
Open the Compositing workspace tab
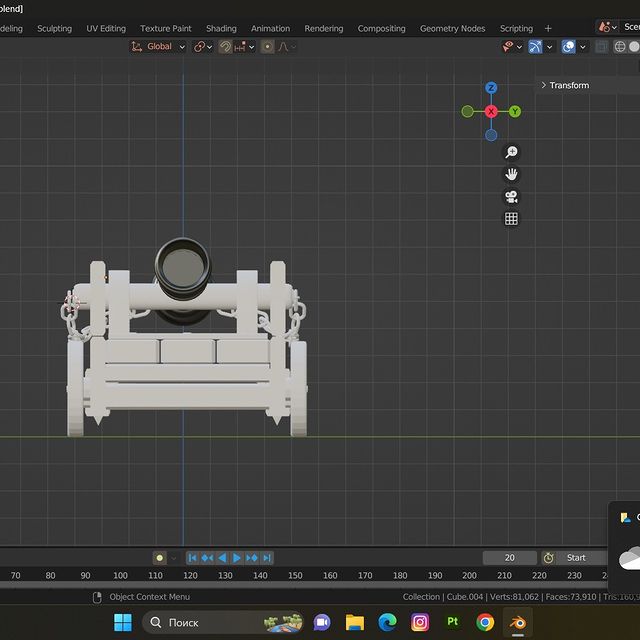pos(382,29)
